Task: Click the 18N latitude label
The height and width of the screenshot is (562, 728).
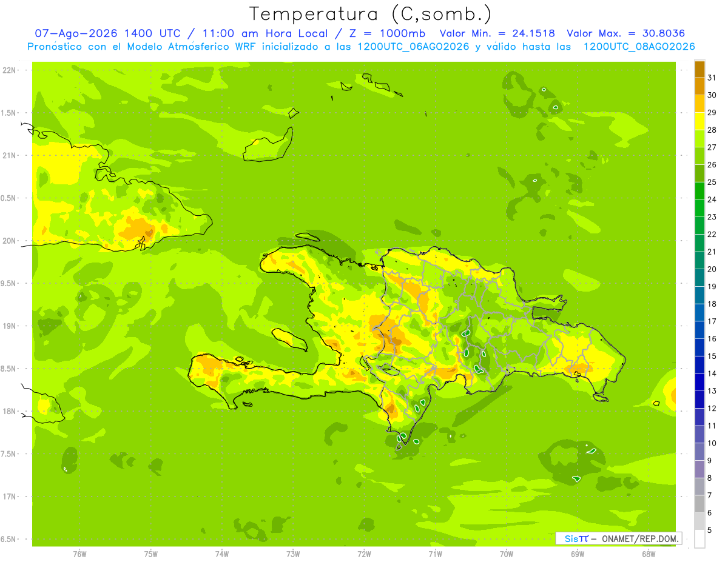Action: pyautogui.click(x=9, y=411)
